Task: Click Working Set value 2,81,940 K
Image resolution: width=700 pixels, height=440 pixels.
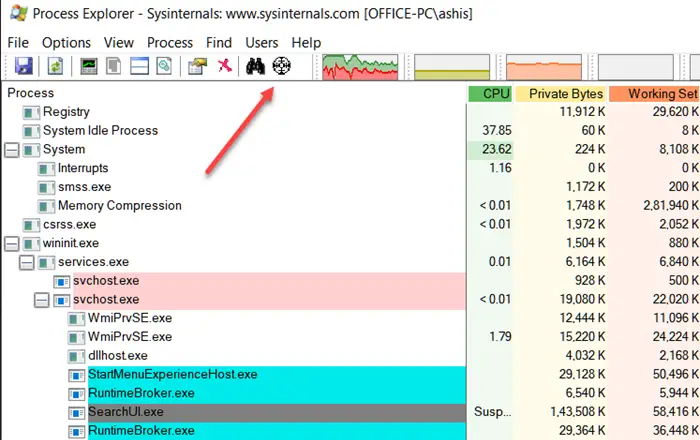Action: (671, 206)
